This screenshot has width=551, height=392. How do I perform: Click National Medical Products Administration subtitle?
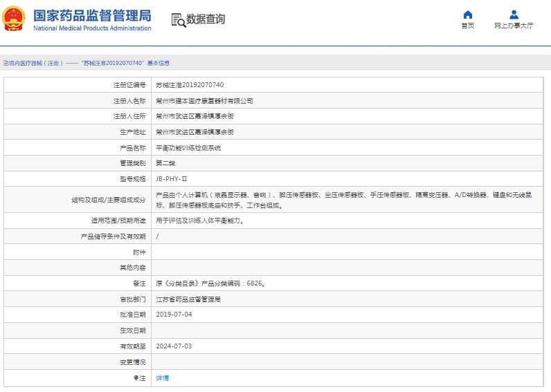point(93,28)
